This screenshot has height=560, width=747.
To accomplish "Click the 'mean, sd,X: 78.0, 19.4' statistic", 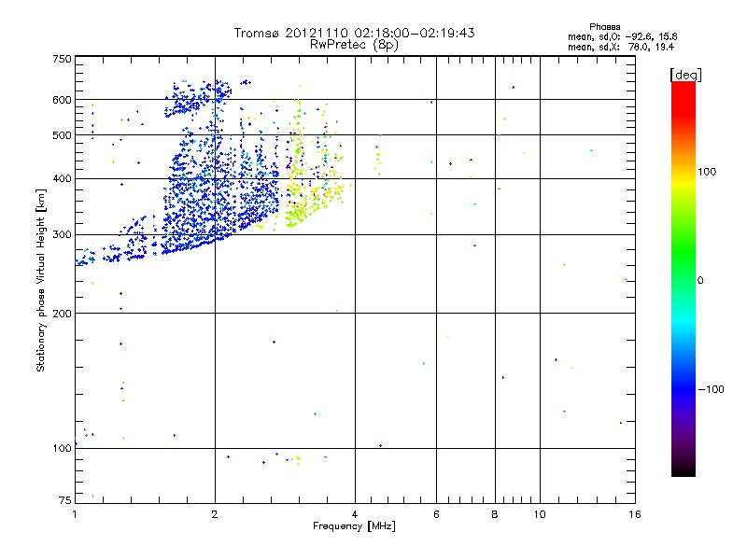I will click(621, 47).
